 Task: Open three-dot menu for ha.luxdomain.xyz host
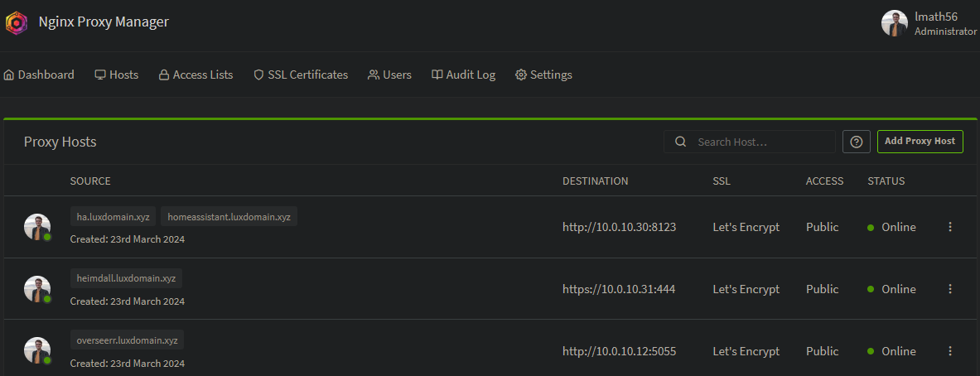[950, 227]
